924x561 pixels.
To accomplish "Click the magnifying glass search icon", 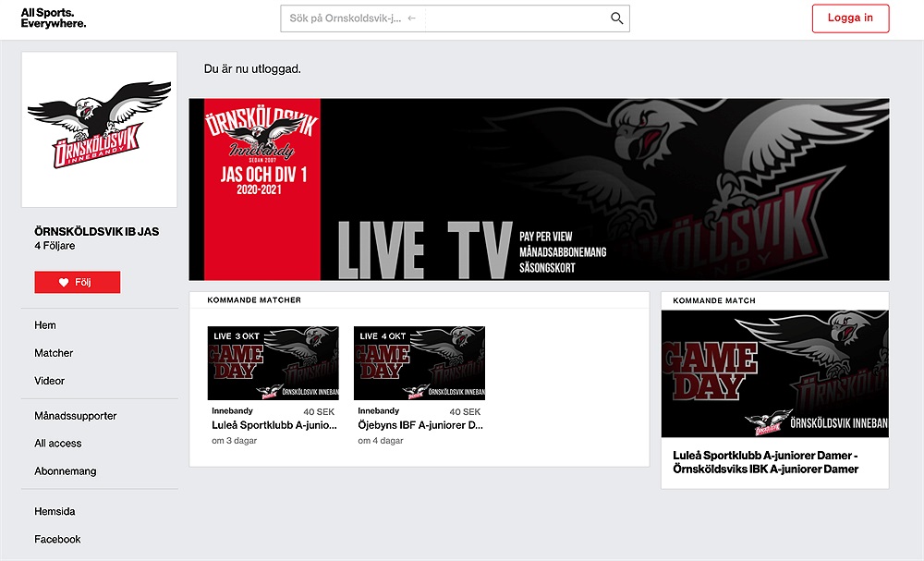I will (x=616, y=18).
